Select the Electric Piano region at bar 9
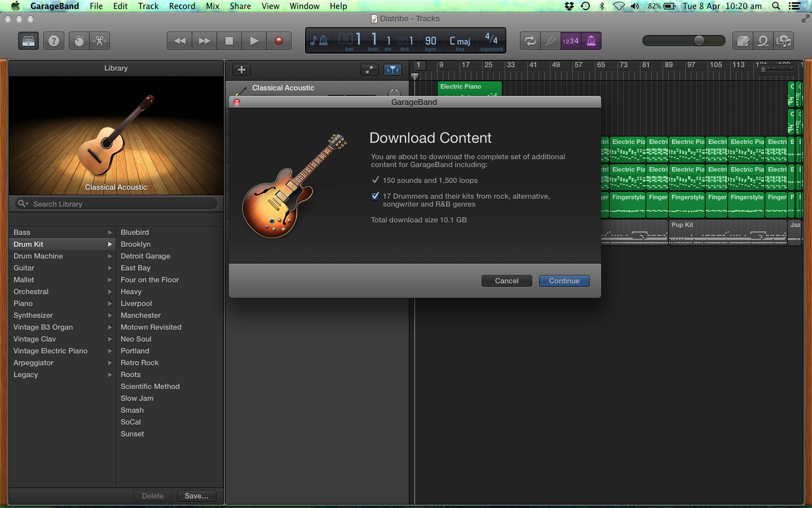Viewport: 812px width, 508px height. (x=470, y=89)
